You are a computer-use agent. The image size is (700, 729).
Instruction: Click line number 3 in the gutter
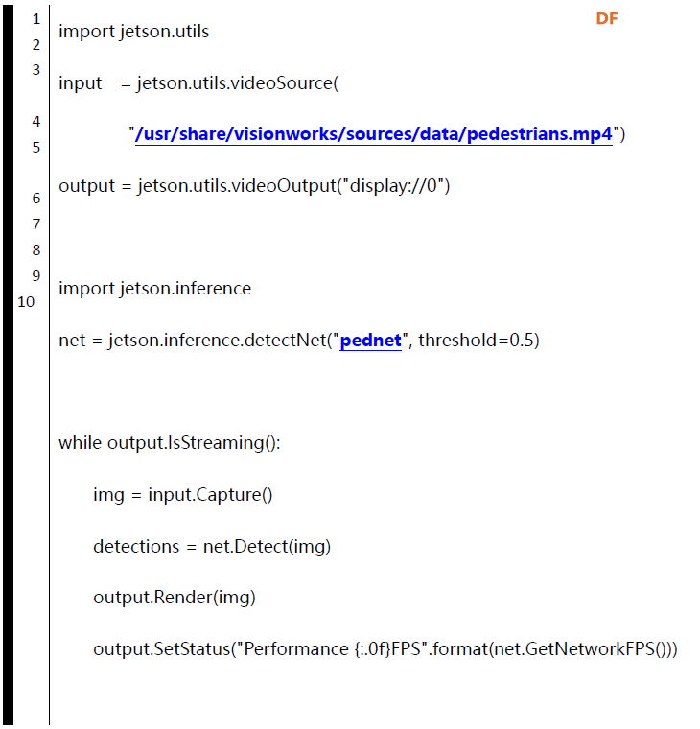36,70
